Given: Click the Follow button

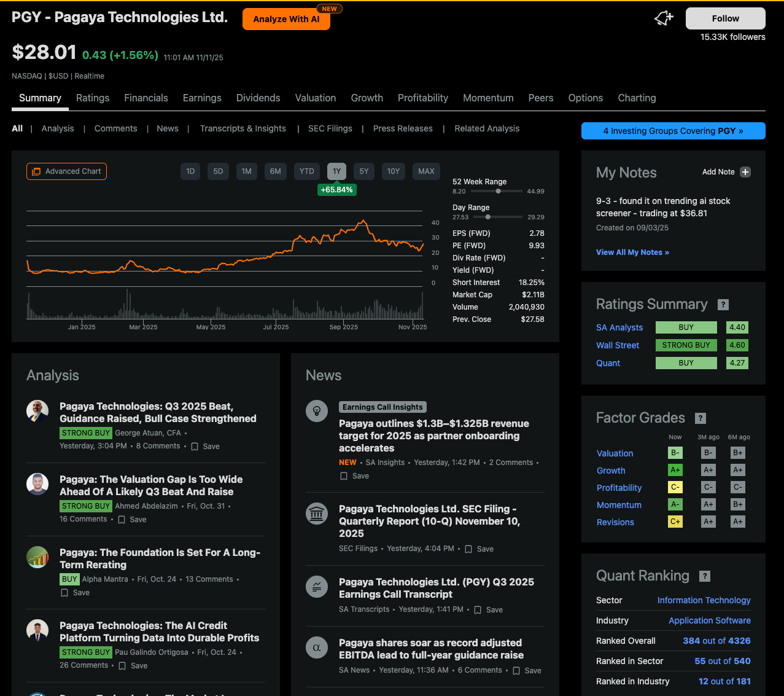Looking at the screenshot, I should click(726, 18).
